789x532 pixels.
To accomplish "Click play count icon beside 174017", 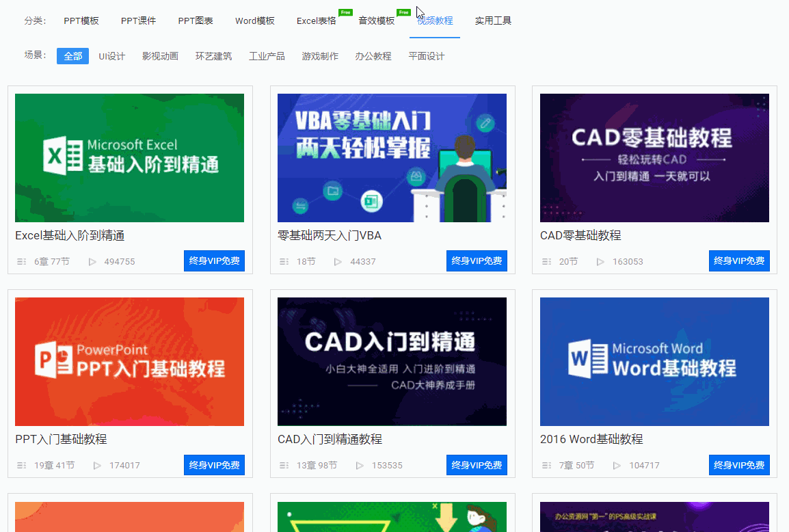I will coord(98,466).
